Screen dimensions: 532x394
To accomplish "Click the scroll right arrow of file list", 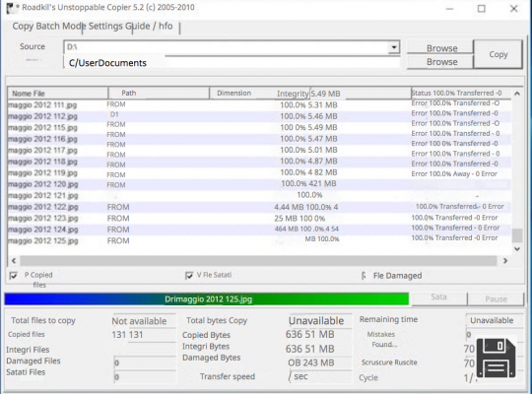I will [x=504, y=261].
